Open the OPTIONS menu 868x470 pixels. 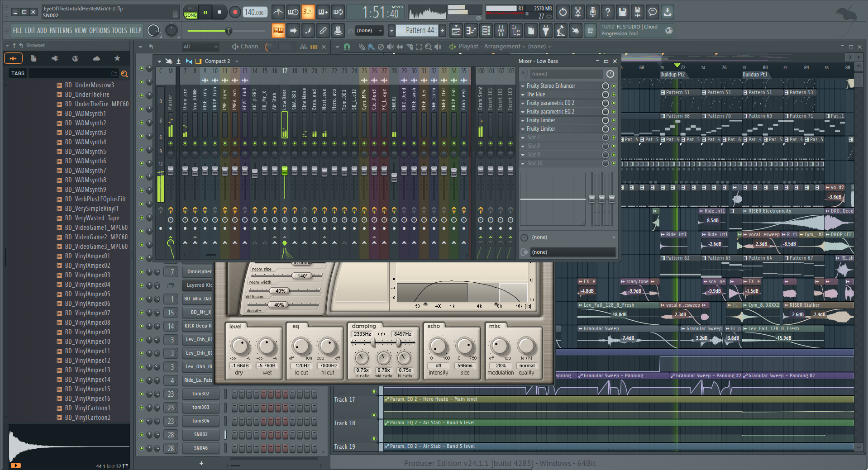click(x=99, y=30)
